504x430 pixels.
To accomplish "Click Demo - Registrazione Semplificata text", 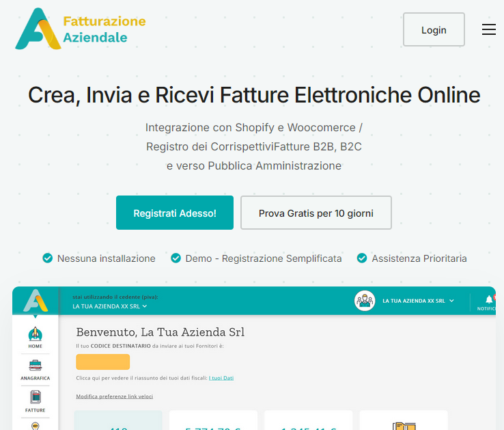I will [x=264, y=258].
